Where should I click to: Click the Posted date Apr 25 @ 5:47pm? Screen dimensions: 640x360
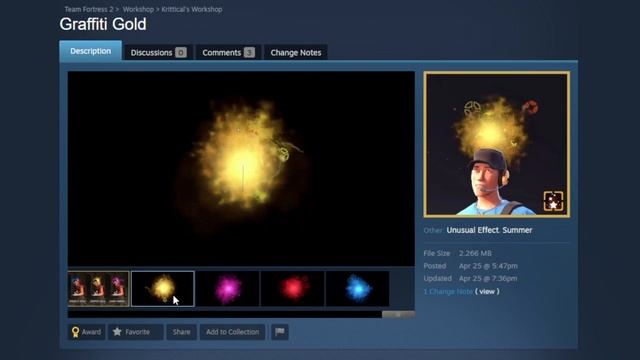click(488, 266)
